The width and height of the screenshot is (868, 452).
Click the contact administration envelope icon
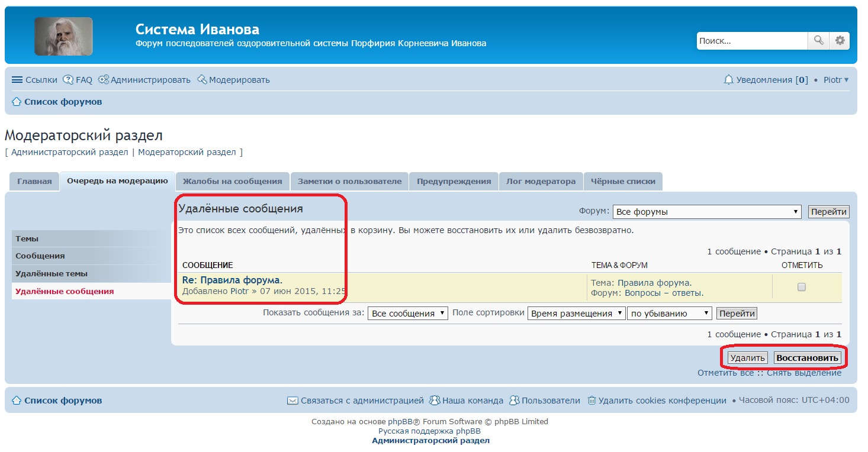click(x=292, y=401)
